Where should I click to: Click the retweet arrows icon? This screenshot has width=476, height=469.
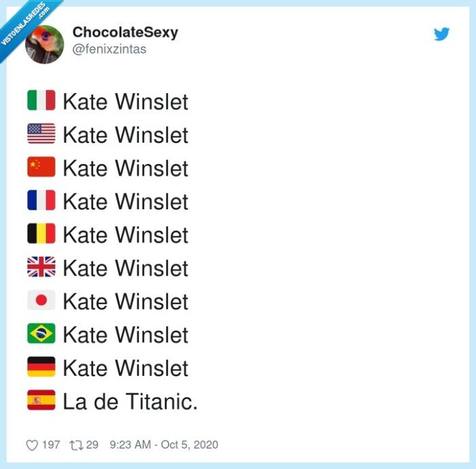click(75, 445)
